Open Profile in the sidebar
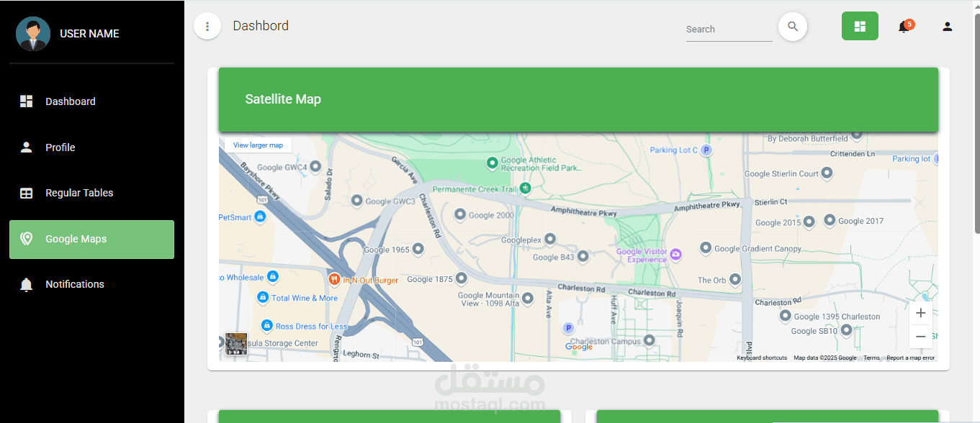Image resolution: width=980 pixels, height=423 pixels. (x=91, y=147)
